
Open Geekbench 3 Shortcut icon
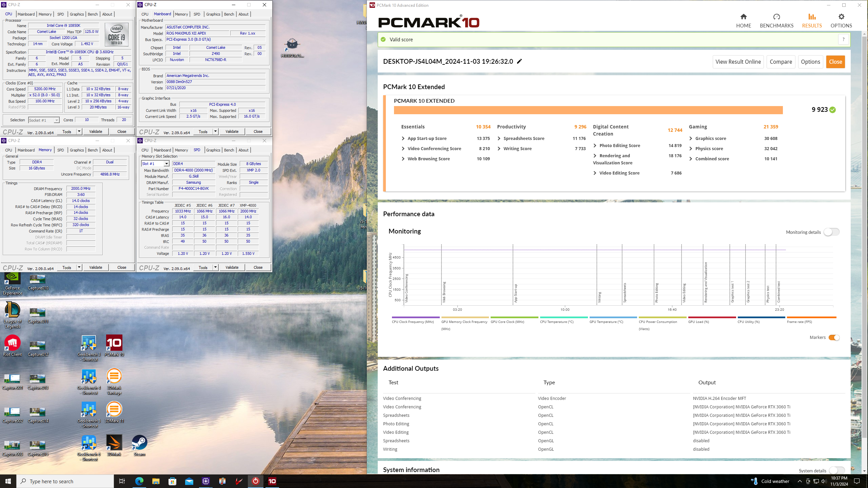point(89,348)
